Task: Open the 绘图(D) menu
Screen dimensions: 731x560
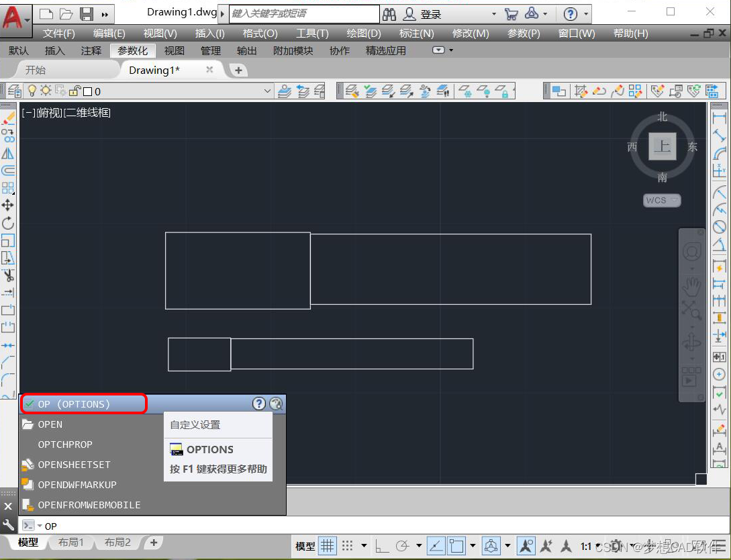Action: pyautogui.click(x=364, y=34)
